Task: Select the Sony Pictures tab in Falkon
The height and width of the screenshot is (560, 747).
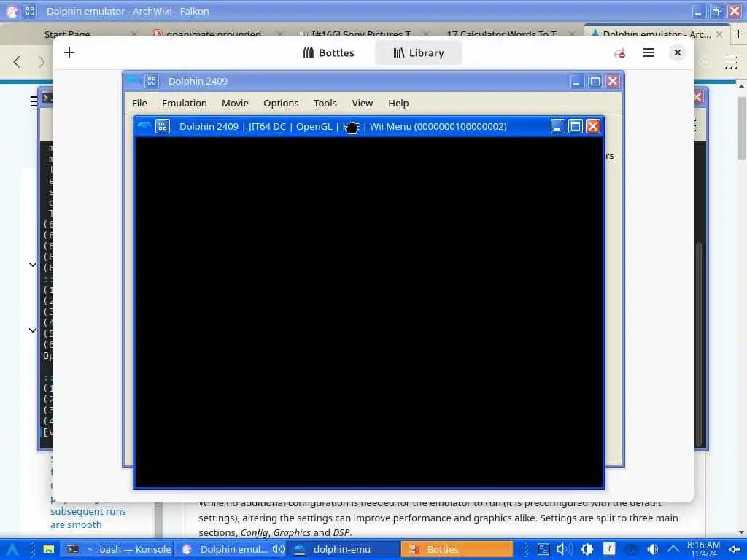Action: tap(361, 34)
